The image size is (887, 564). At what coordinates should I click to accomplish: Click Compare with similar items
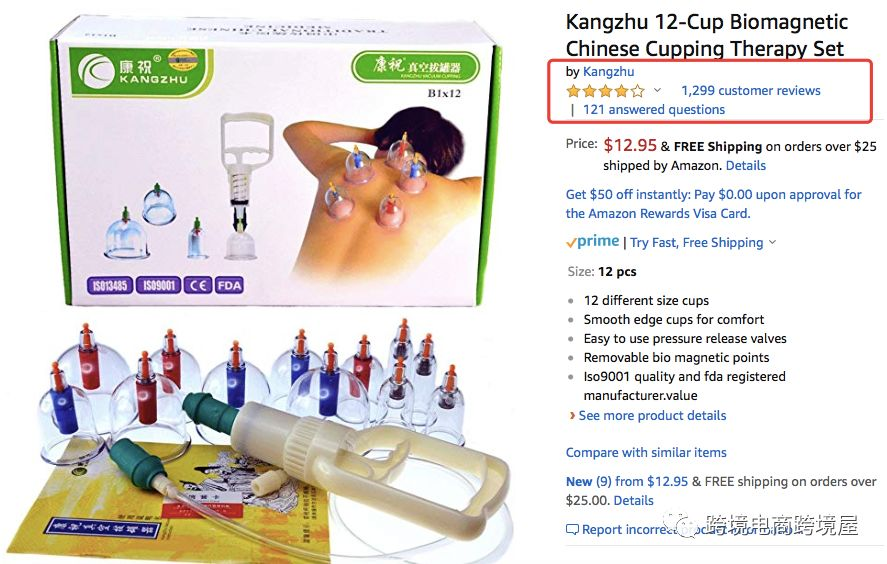coord(646,453)
